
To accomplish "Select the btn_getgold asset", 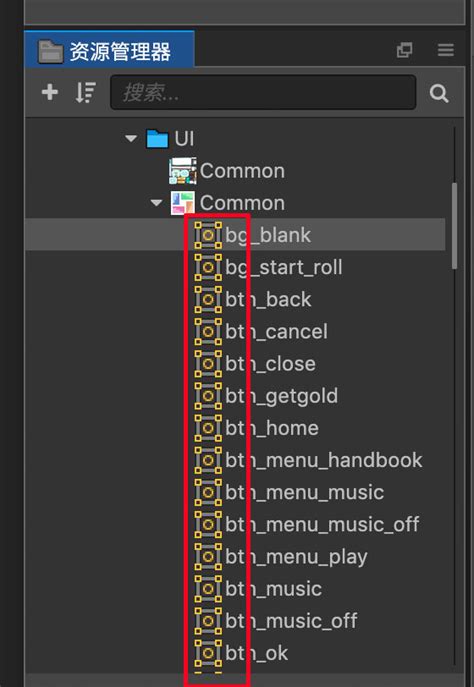I will (x=282, y=396).
